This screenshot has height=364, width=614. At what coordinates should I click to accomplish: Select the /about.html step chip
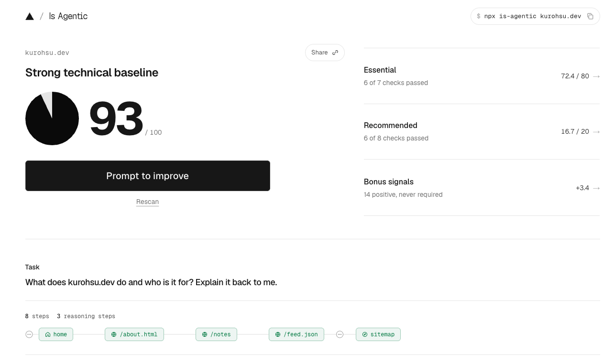(134, 334)
